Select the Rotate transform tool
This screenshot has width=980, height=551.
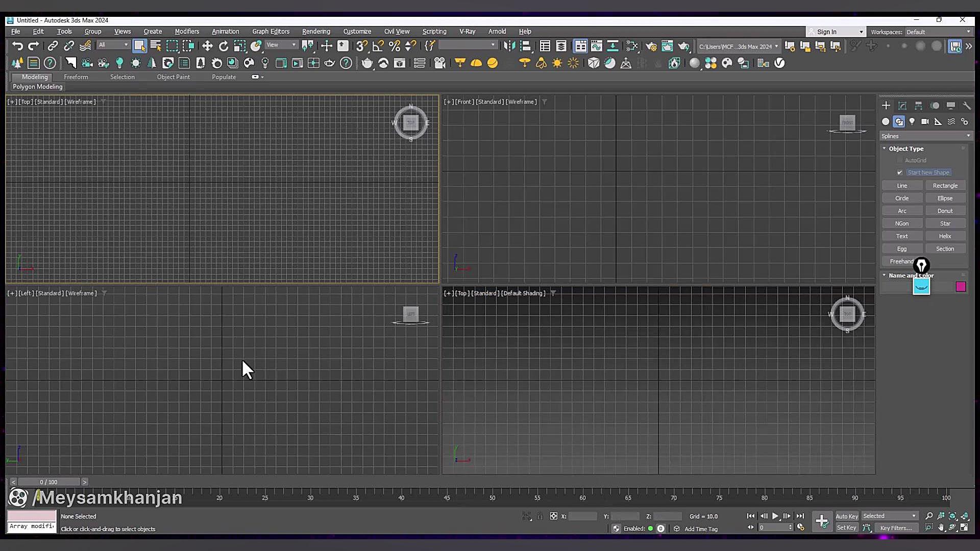click(x=223, y=46)
